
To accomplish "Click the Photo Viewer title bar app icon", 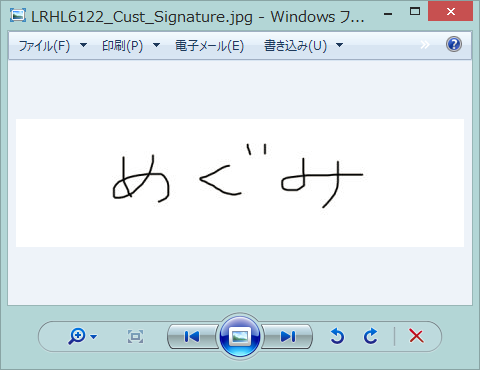I will click(x=18, y=15).
